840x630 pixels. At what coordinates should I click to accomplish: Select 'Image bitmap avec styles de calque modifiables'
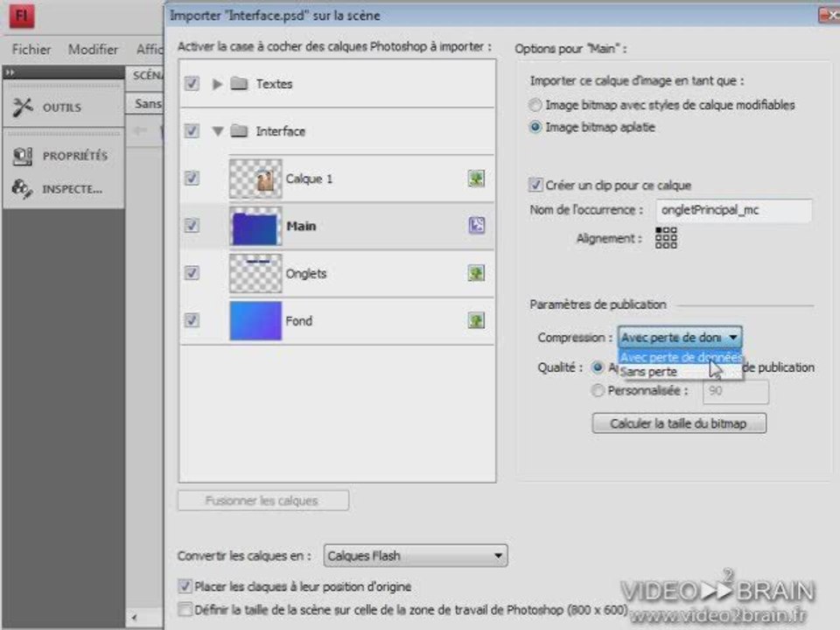pyautogui.click(x=535, y=104)
